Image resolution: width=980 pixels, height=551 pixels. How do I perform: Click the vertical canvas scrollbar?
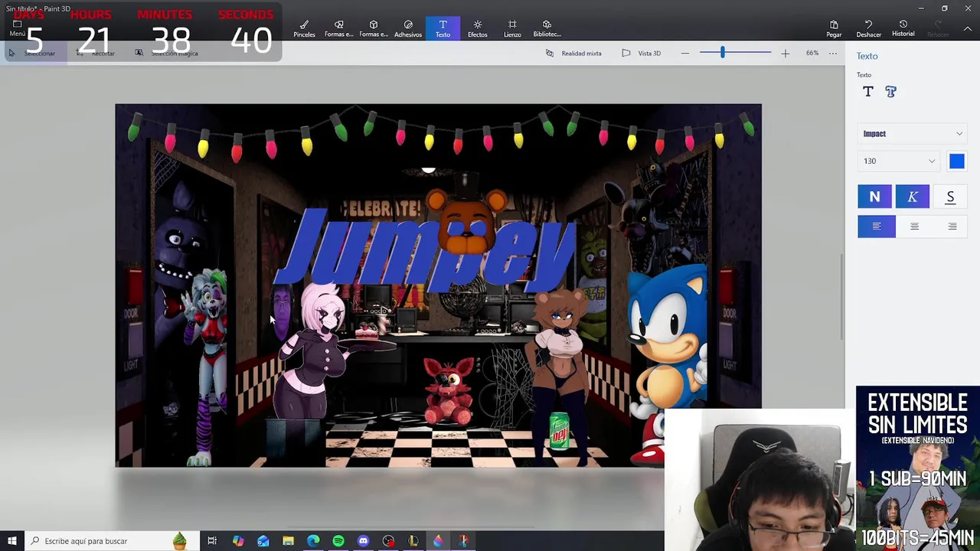pyautogui.click(x=842, y=298)
